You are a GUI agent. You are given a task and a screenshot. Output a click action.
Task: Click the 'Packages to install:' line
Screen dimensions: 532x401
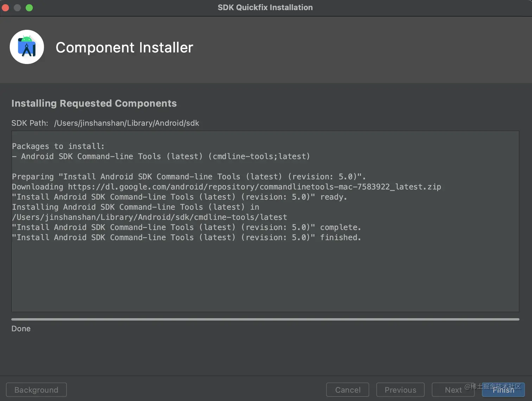pyautogui.click(x=58, y=146)
